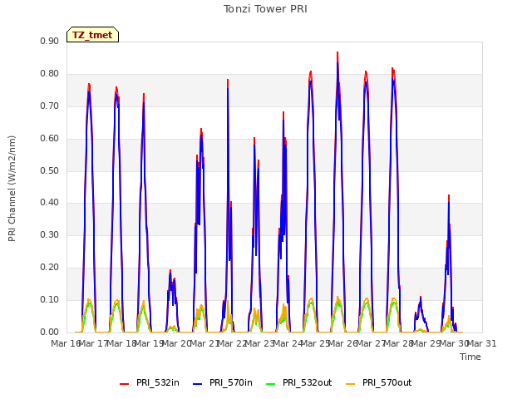Click the 0.50 y-axis tick label
532x399 pixels.
50,170
